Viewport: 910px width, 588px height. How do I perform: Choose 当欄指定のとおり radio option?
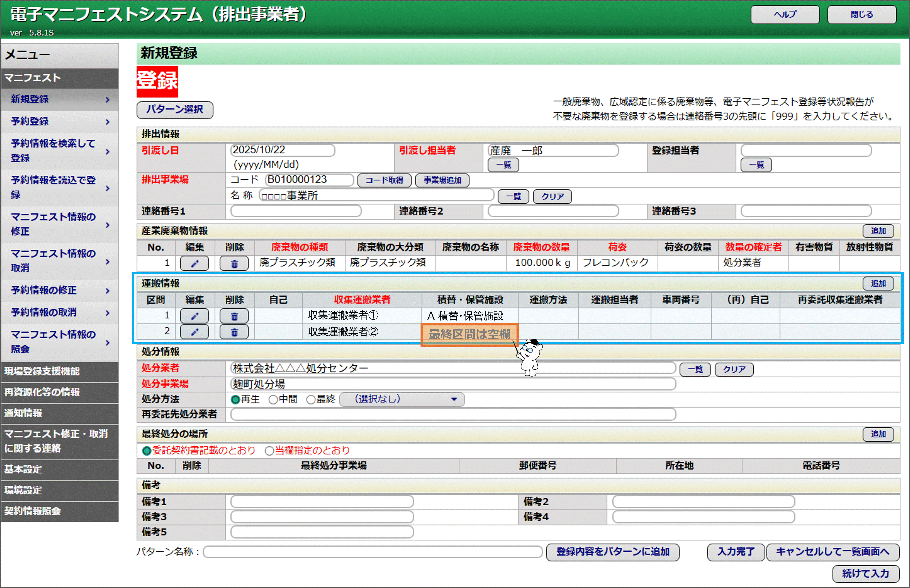(x=269, y=451)
